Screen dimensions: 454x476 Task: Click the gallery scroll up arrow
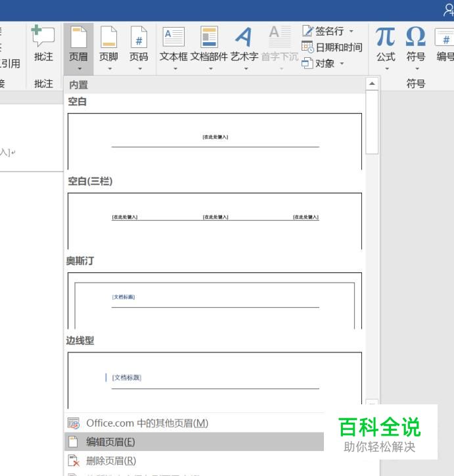pos(372,83)
